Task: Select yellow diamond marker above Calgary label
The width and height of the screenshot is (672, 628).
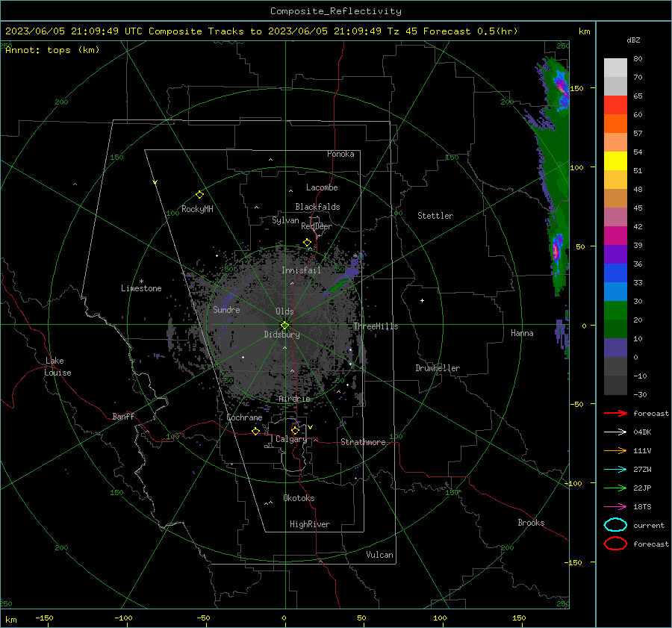Action: point(295,430)
